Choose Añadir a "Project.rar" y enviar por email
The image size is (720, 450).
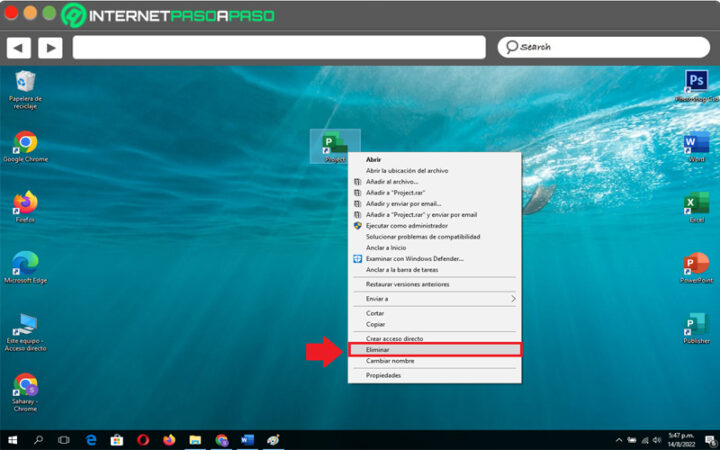click(x=434, y=214)
